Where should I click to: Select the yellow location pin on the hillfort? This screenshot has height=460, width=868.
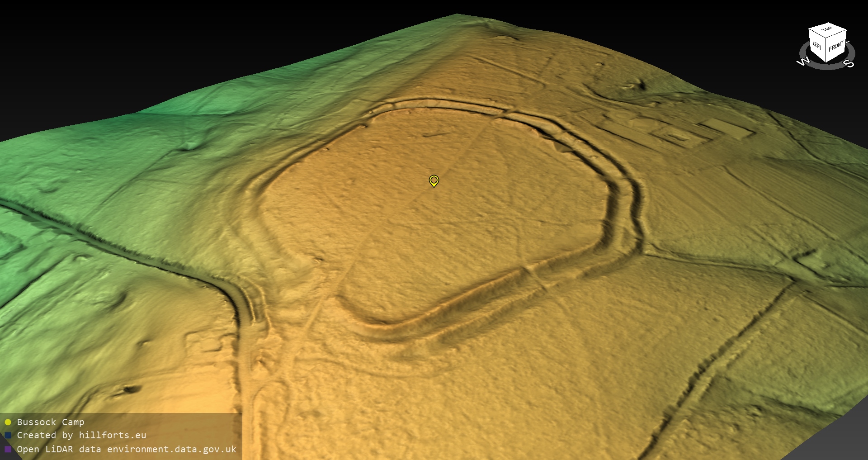click(434, 181)
